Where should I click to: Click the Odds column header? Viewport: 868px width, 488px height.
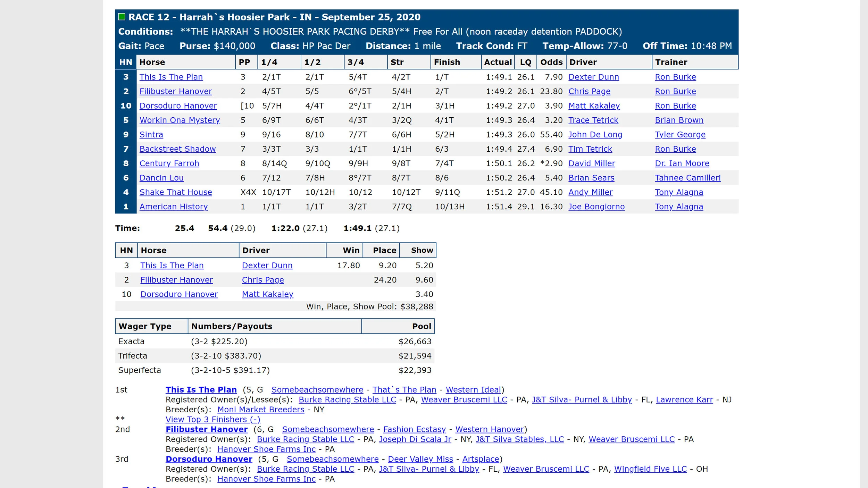click(x=551, y=62)
